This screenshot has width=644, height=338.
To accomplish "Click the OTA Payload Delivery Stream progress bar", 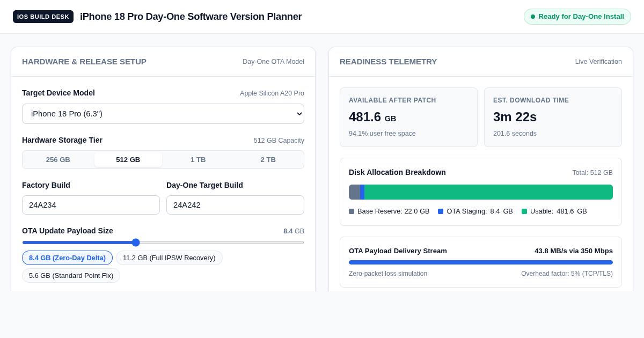I will tap(481, 262).
